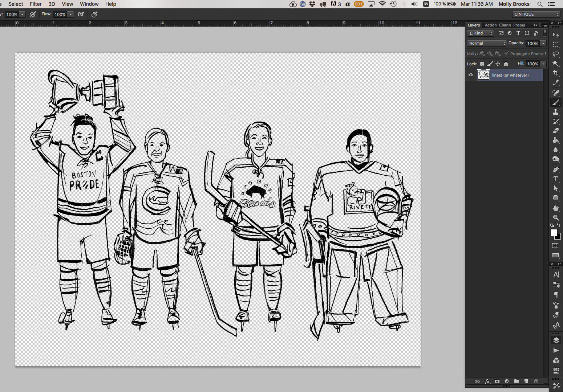Open the layer Fill slider dropdown
The width and height of the screenshot is (563, 392).
pyautogui.click(x=543, y=64)
